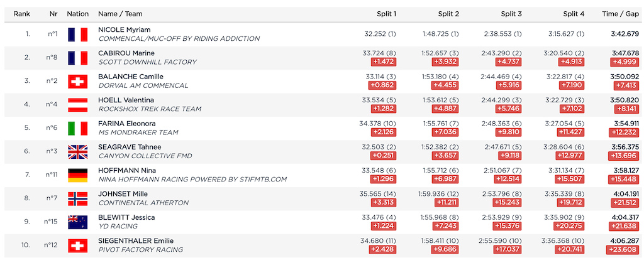Click team NINA HOFFMANN RACING POWERED BY STIFMTB.COM
Image resolution: width=644 pixels, height=258 pixels.
192,180
